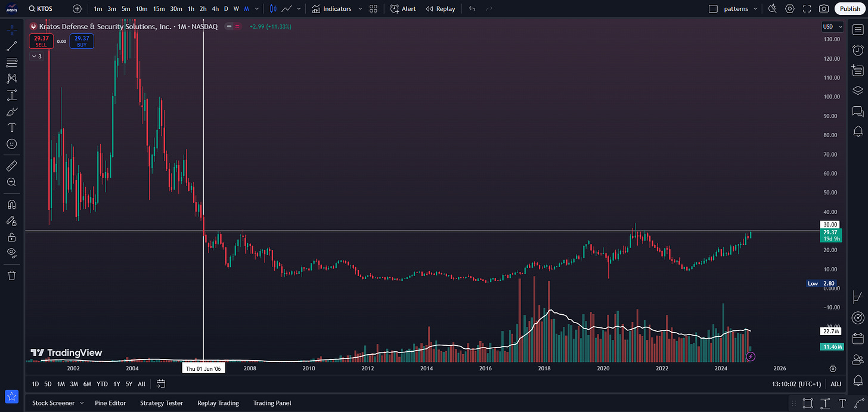The height and width of the screenshot is (412, 868).
Task: Select the trend line drawing tool
Action: click(11, 46)
